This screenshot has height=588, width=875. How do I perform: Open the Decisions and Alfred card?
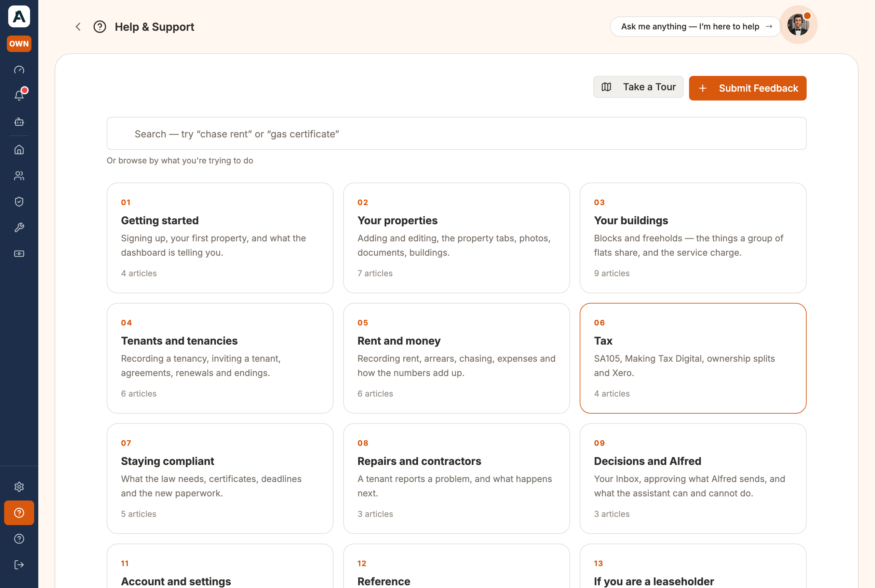693,479
